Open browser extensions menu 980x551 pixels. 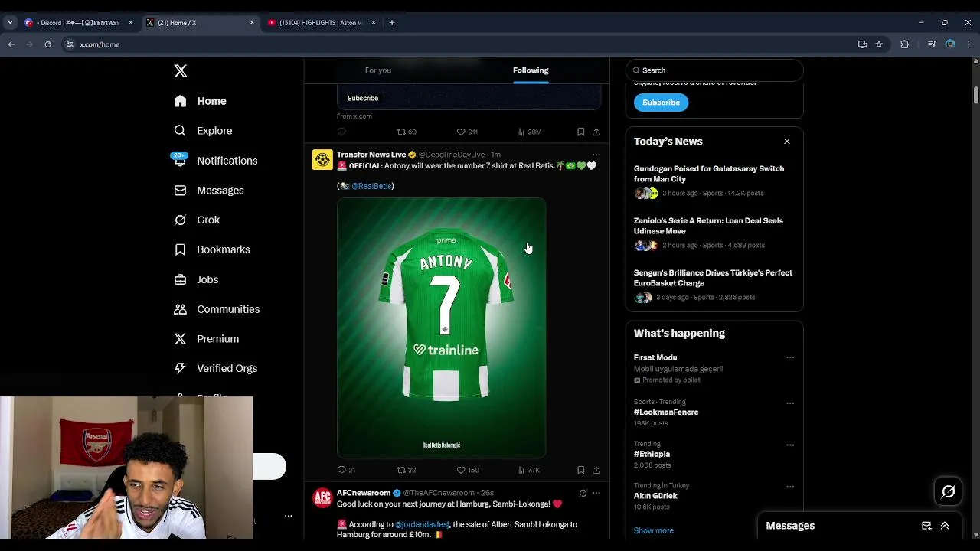point(905,44)
